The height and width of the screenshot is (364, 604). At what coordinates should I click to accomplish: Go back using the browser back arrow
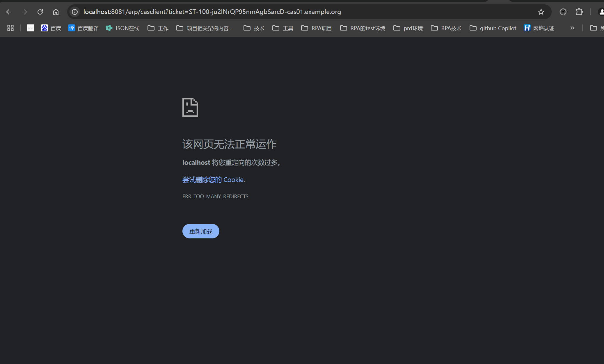pyautogui.click(x=9, y=12)
